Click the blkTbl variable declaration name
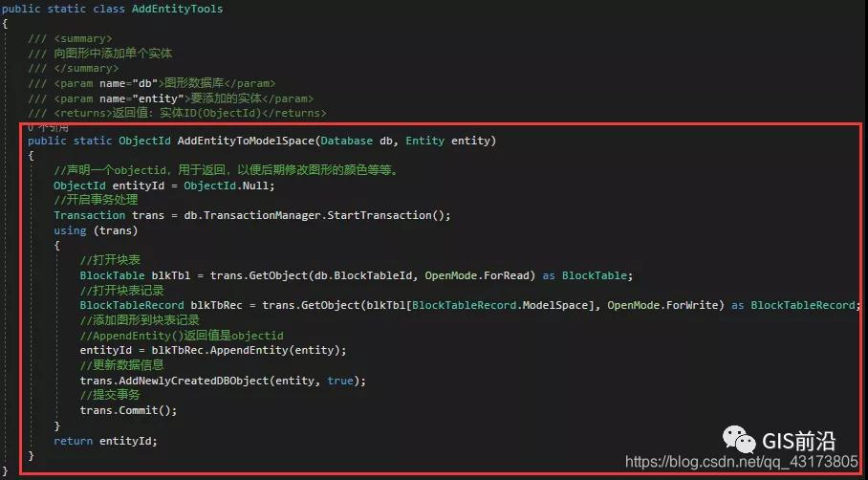 point(170,275)
